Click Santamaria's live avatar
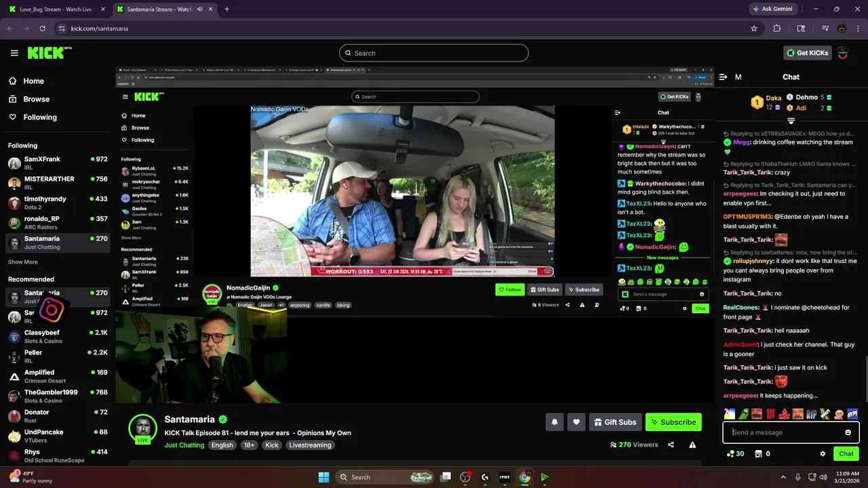 pyautogui.click(x=143, y=428)
